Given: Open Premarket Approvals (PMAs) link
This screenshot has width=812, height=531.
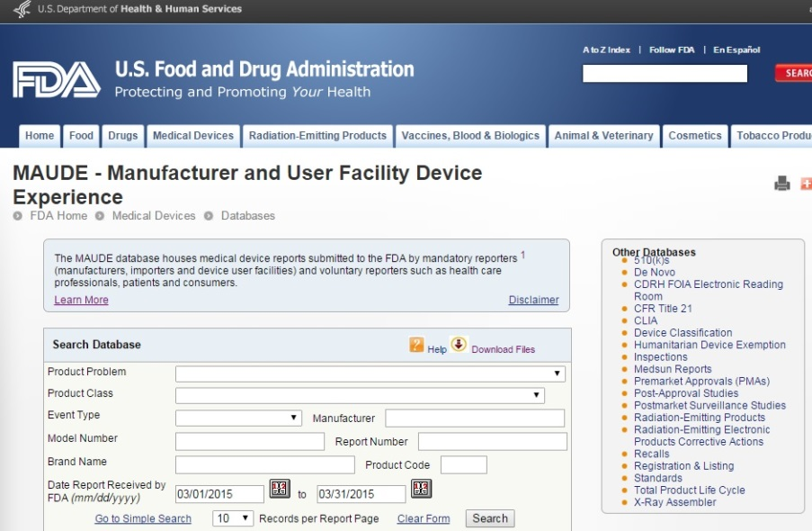Looking at the screenshot, I should point(701,381).
